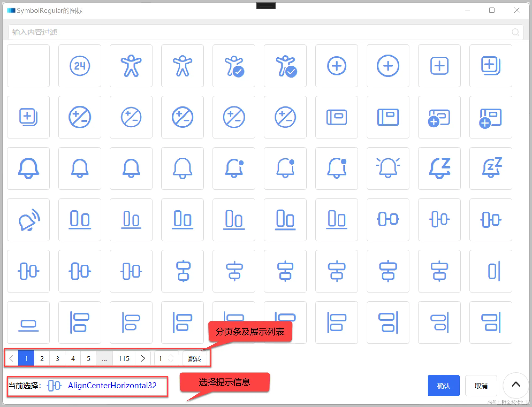
Task: Click next page arrow in pagination
Action: click(143, 358)
